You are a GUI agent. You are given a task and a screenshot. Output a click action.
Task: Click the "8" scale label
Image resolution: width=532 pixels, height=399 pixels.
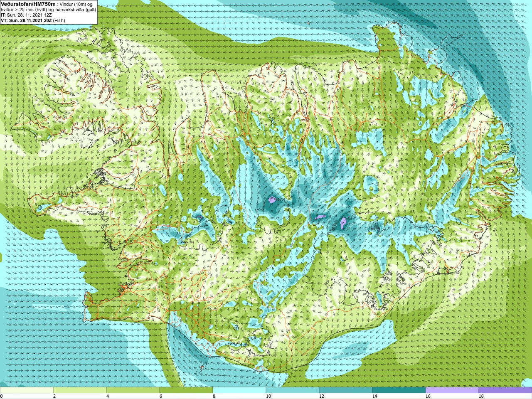[214, 396]
